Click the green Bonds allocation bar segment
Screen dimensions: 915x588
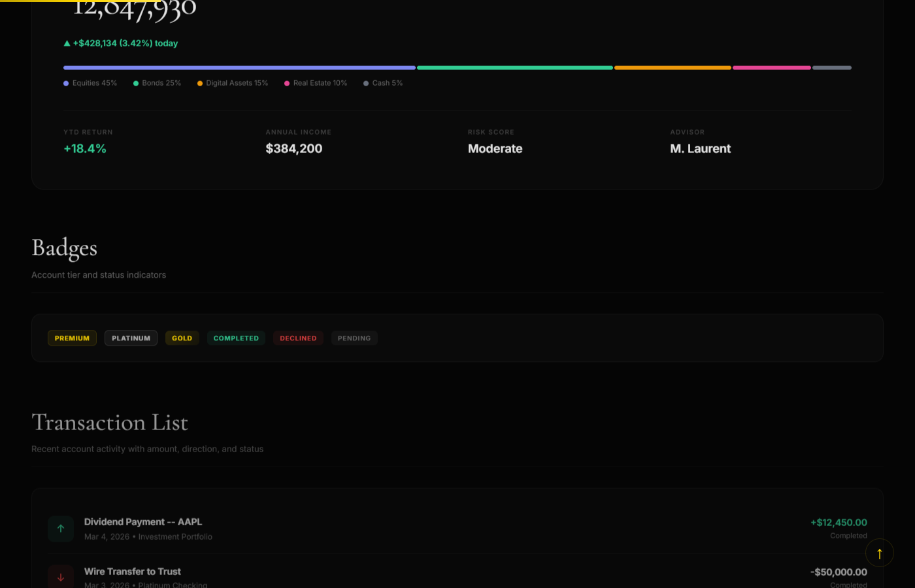[515, 68]
